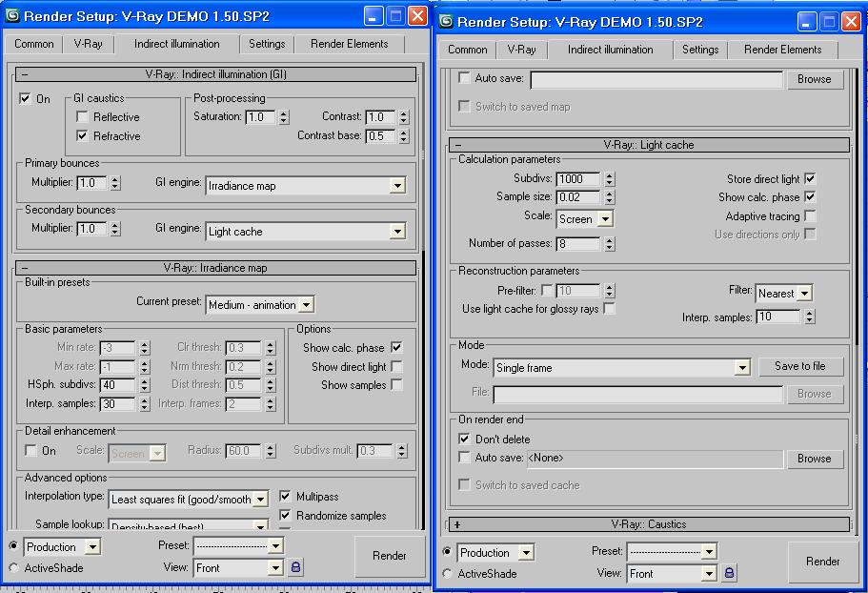The width and height of the screenshot is (868, 593).
Task: Disable Refractive GI caustics
Action: [82, 135]
